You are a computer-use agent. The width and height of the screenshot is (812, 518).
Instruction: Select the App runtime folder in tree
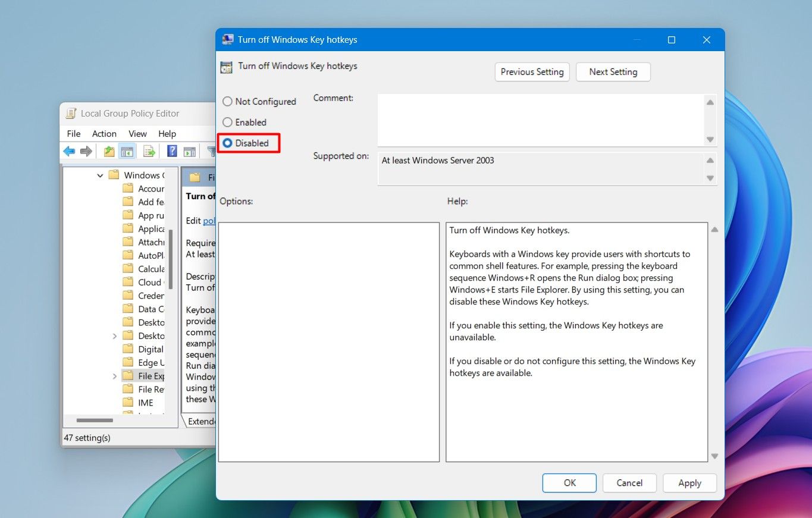pyautogui.click(x=143, y=216)
